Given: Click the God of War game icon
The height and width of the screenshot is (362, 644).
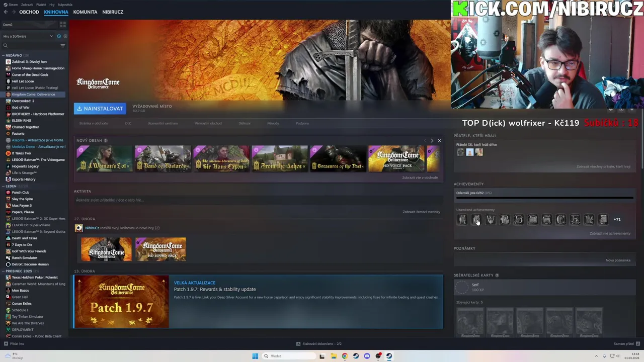Looking at the screenshot, I should tap(8, 108).
